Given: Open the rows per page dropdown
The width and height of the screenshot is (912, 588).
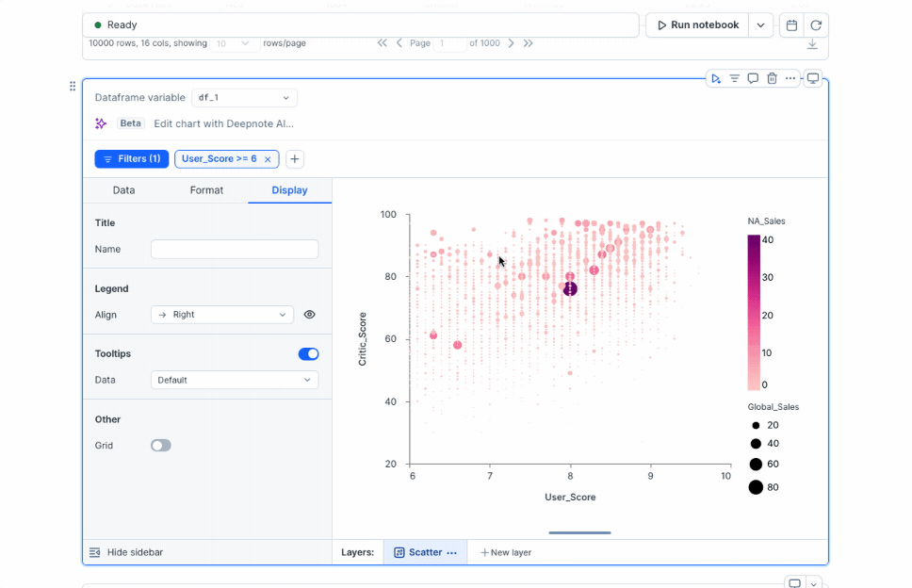Looking at the screenshot, I should click(234, 43).
